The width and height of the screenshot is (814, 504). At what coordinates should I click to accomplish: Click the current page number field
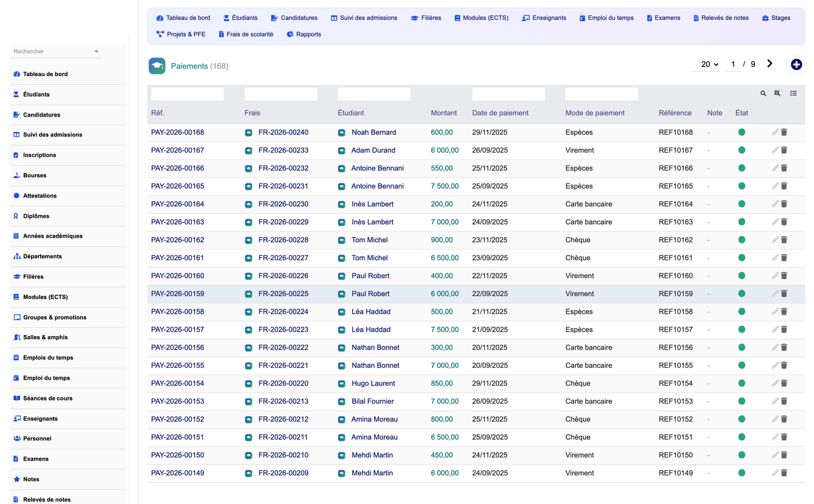(733, 64)
